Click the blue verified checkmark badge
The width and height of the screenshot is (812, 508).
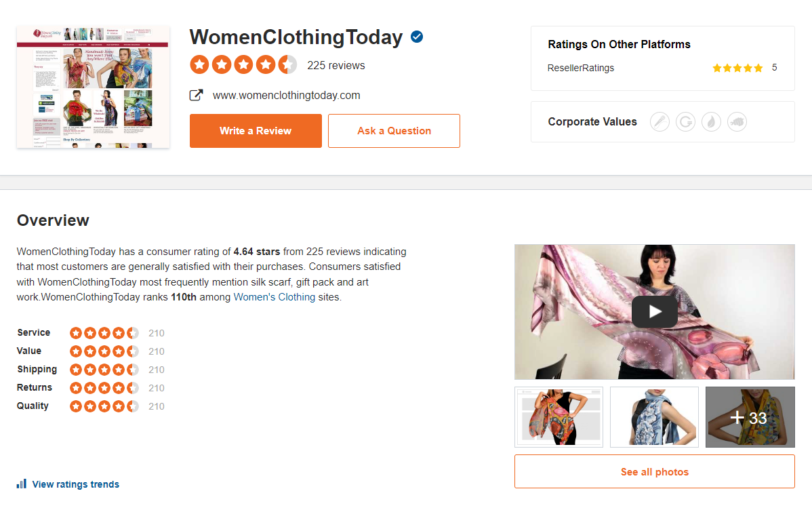click(417, 37)
